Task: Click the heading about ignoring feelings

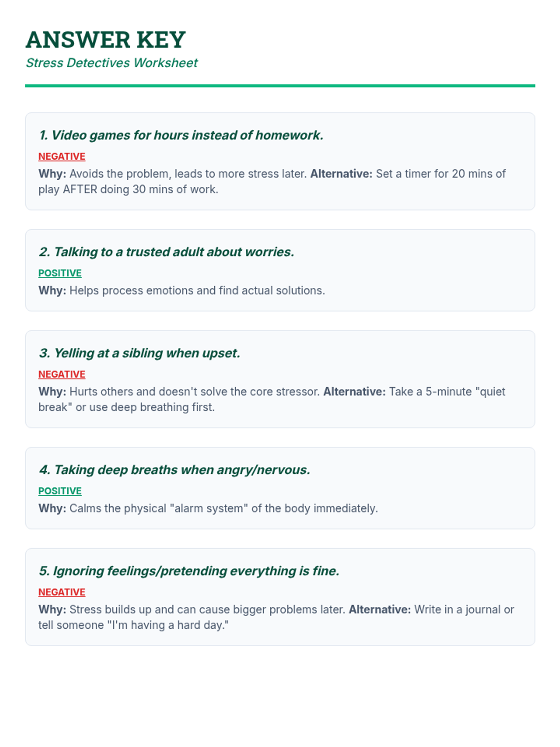Action: pyautogui.click(x=189, y=571)
